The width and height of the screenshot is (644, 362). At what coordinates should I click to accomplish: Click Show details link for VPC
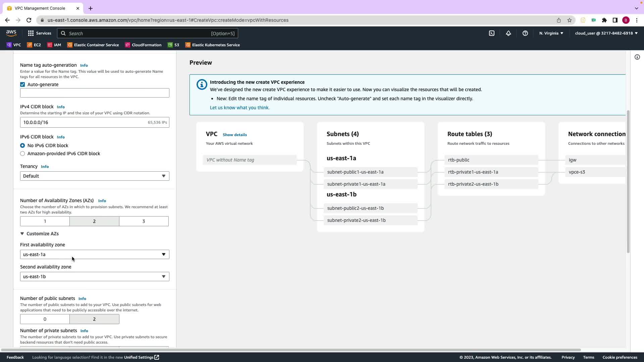click(234, 135)
